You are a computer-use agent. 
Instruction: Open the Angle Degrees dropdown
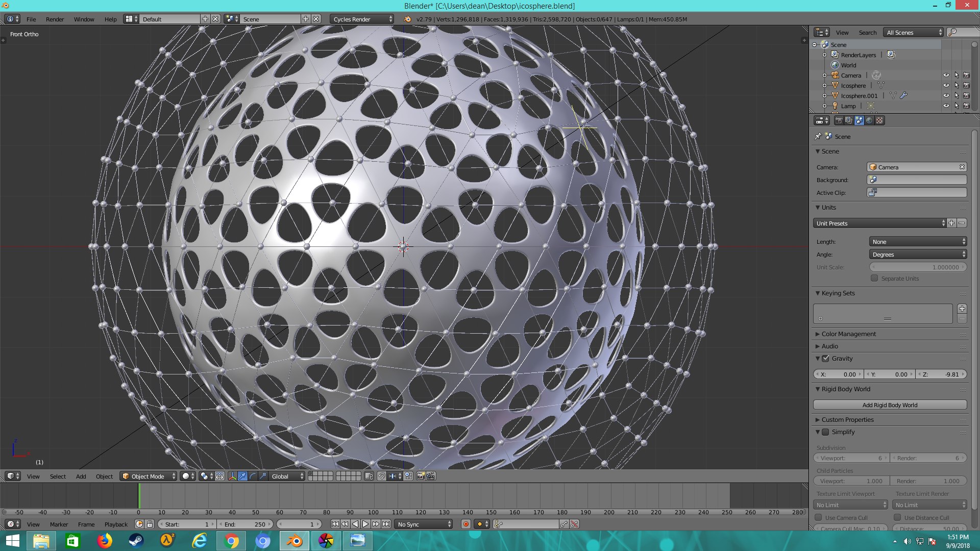pyautogui.click(x=918, y=254)
